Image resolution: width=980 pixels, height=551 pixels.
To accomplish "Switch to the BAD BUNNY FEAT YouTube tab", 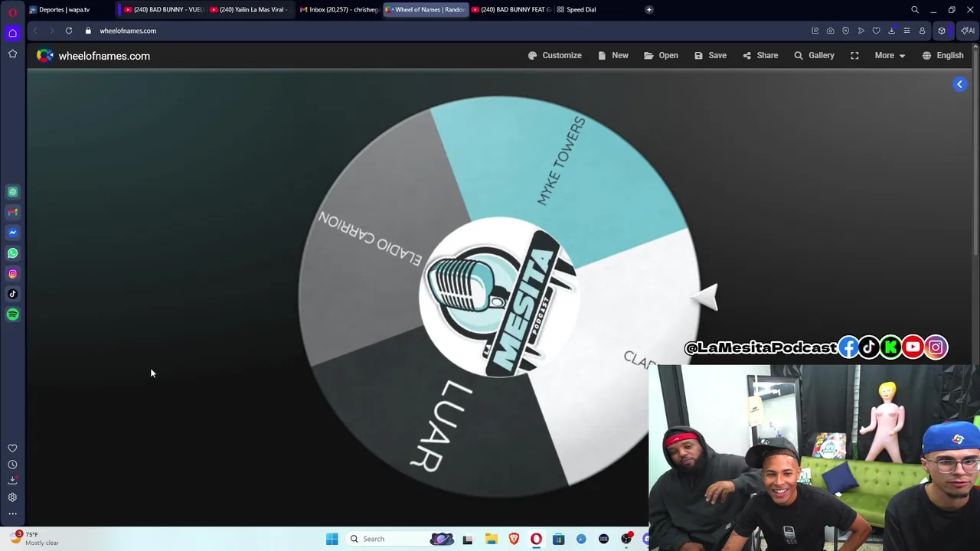I will (x=511, y=9).
